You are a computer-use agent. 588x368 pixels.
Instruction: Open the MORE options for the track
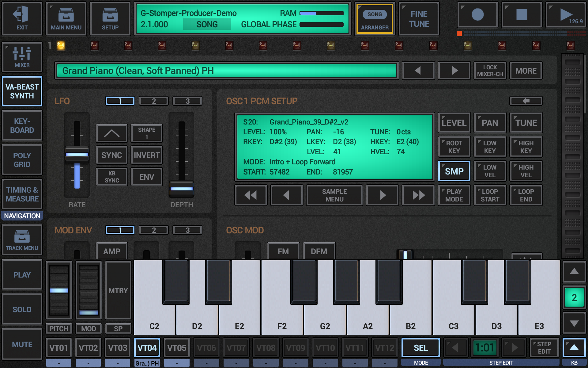coord(526,71)
